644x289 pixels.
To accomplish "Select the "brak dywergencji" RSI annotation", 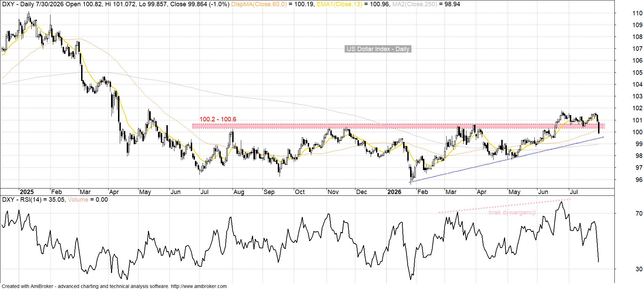I will (512, 212).
